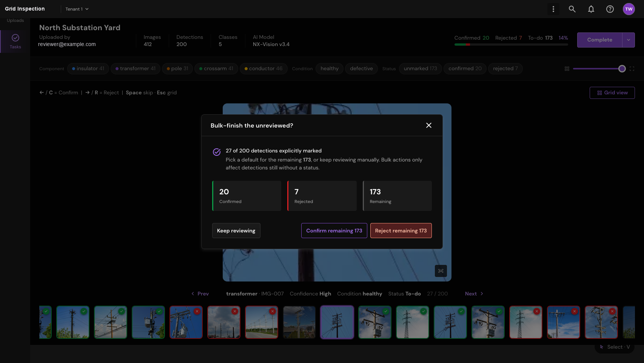Click the small grid size icon
The image size is (644, 363).
(567, 69)
